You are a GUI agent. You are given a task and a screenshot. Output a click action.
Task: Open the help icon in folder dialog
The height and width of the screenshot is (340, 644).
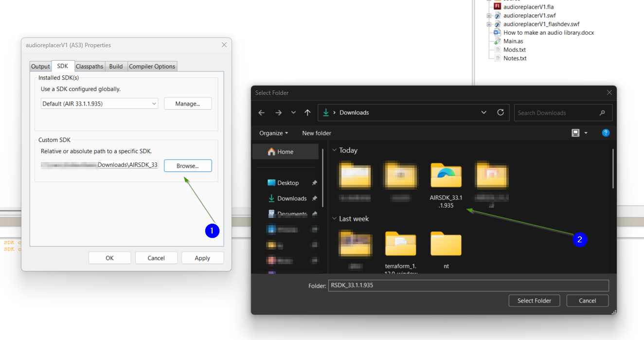606,133
